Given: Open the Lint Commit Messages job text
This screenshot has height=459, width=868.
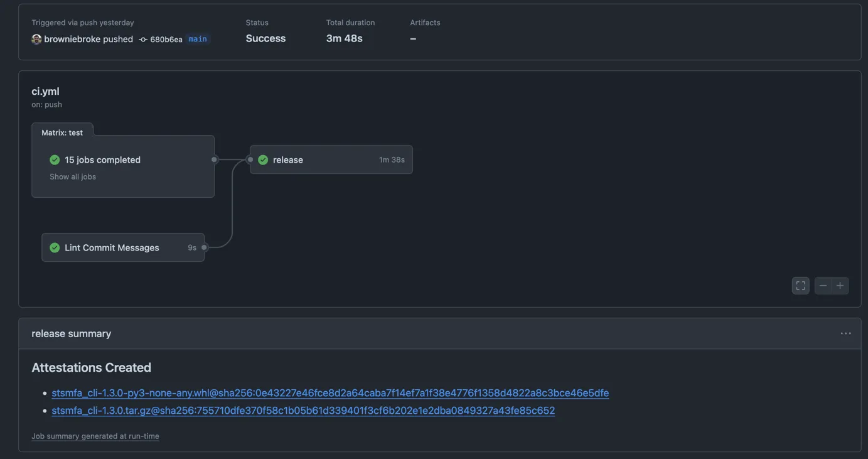Looking at the screenshot, I should [x=112, y=247].
